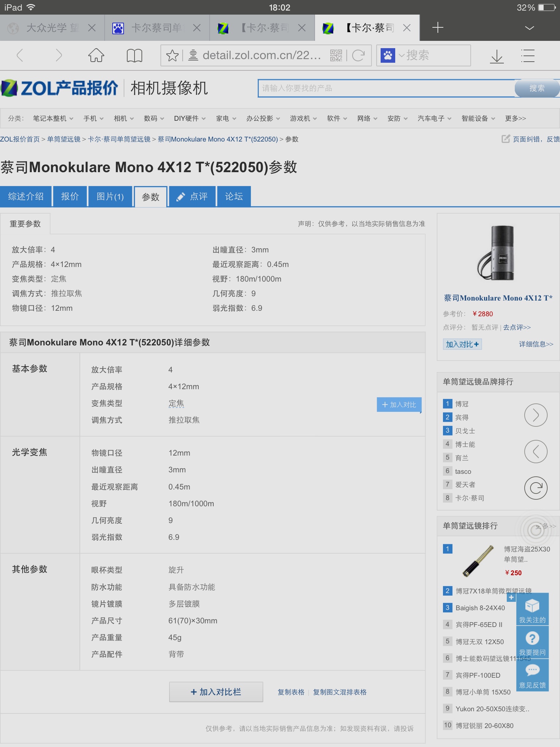This screenshot has width=560, height=747.
Task: Expand the 数码 category dropdown
Action: point(154,119)
